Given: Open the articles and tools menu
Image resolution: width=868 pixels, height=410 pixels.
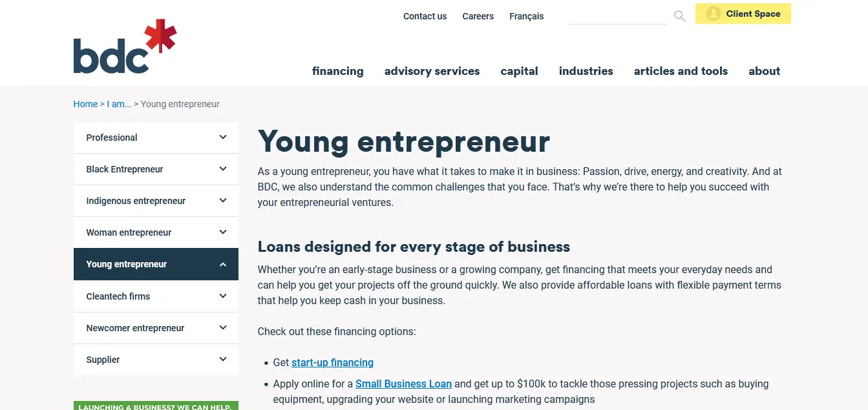Looking at the screenshot, I should pyautogui.click(x=681, y=71).
